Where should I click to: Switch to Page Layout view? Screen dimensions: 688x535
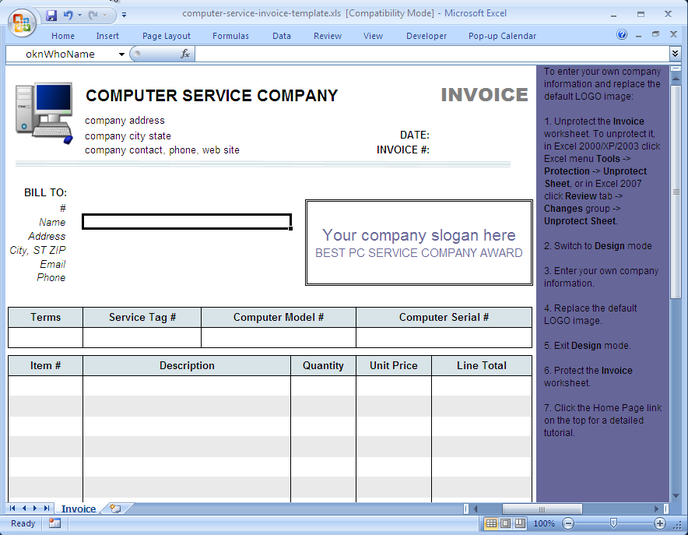[505, 523]
